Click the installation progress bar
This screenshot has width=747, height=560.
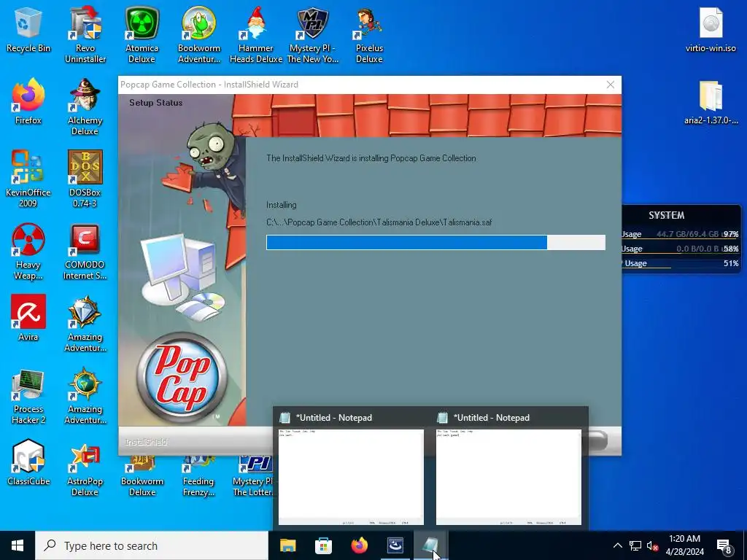tap(436, 242)
